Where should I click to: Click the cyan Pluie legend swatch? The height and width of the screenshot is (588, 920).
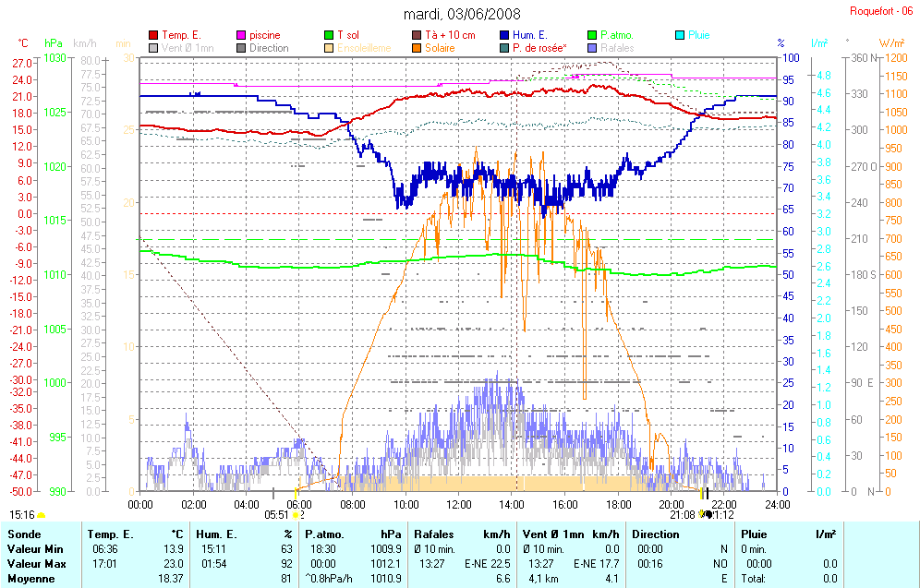click(680, 35)
